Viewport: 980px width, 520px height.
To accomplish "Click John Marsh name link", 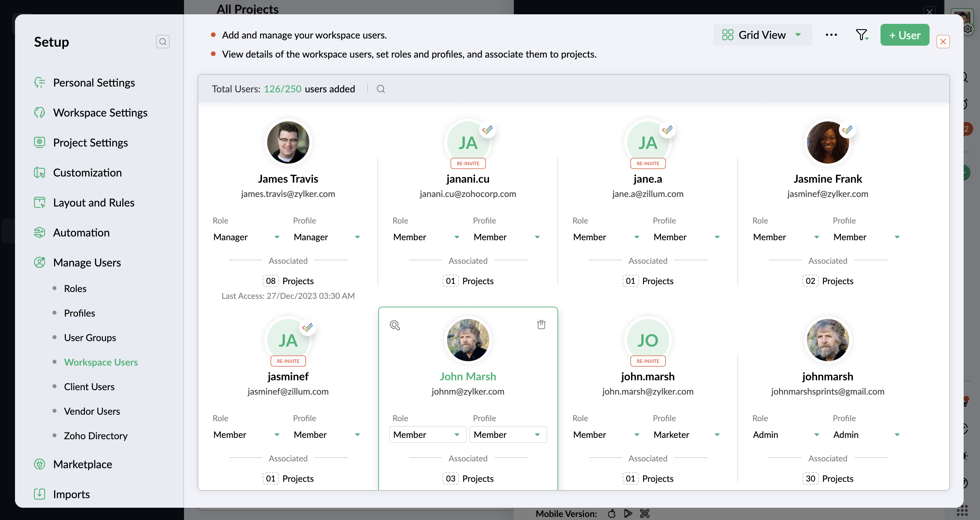I will 468,376.
